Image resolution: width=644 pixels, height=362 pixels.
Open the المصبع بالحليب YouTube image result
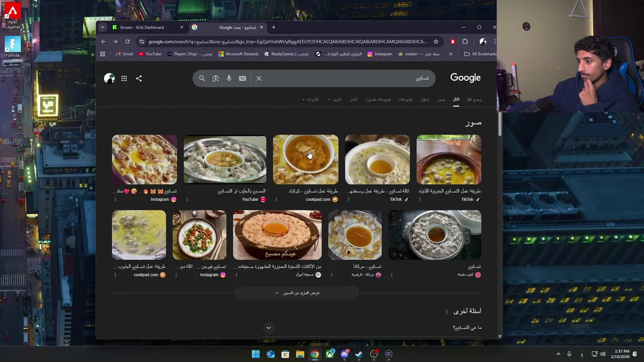(x=225, y=159)
